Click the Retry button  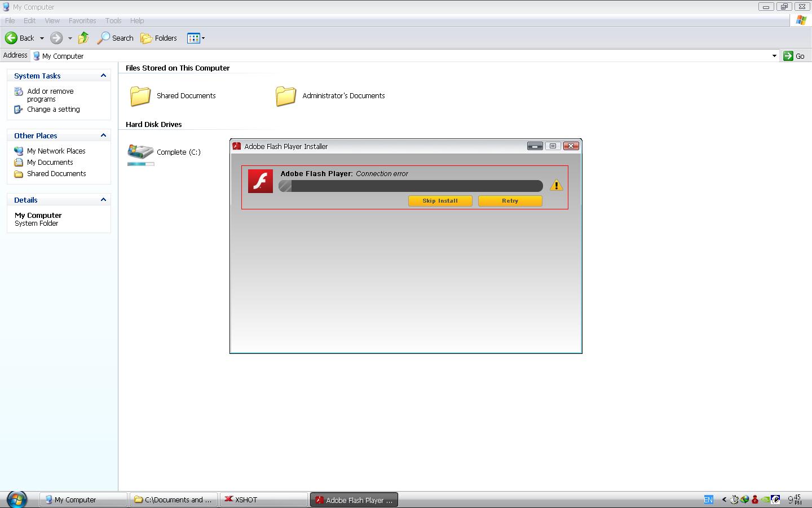coord(510,201)
